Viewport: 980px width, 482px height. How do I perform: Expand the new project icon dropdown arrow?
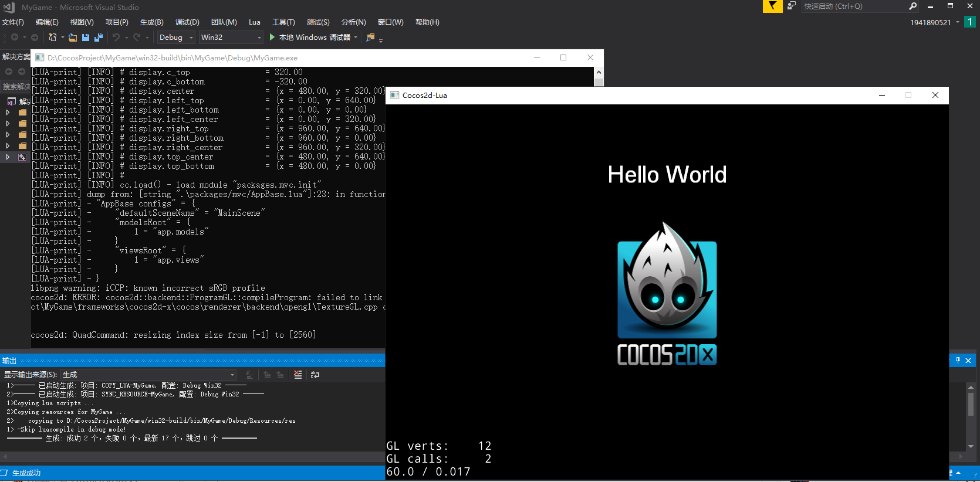63,38
